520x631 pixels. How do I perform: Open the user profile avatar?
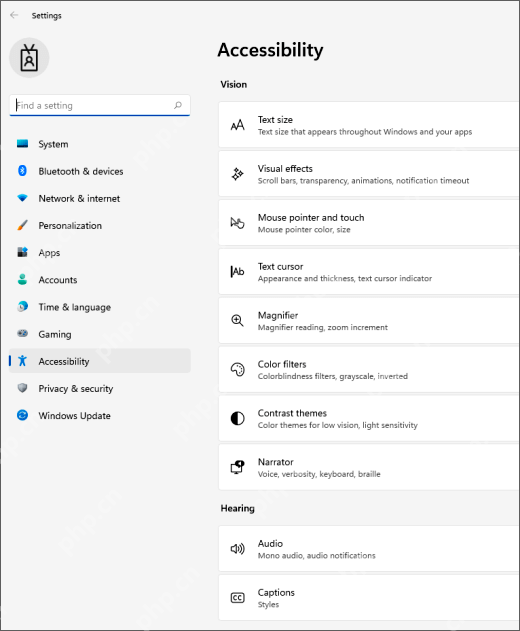click(29, 58)
